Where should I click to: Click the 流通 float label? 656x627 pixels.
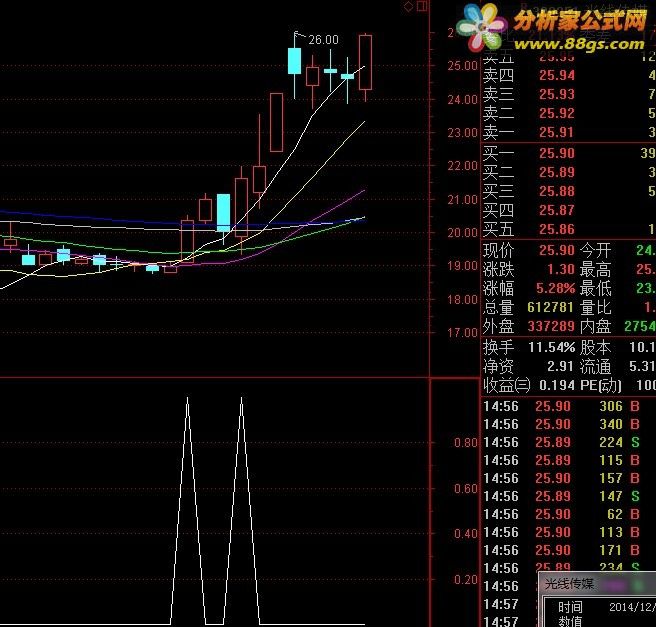pos(595,367)
